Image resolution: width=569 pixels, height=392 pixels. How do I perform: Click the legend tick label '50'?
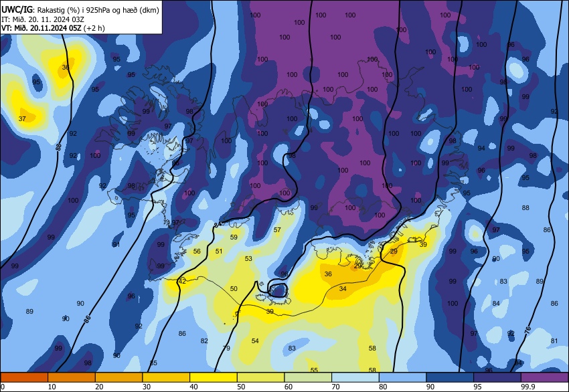241,387
